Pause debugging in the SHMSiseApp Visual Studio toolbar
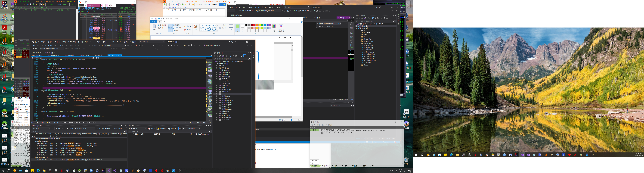 [x=133, y=46]
